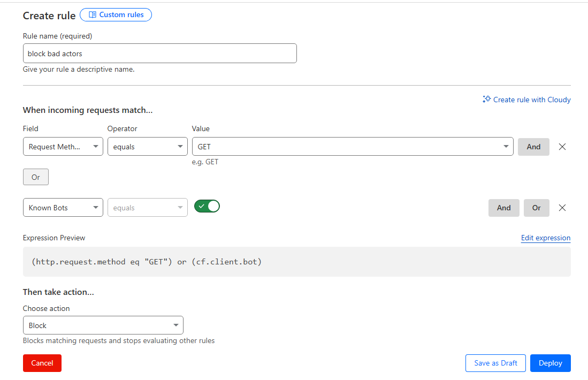Screen dimensions: 588x380
Task: Open the Edit expression link
Action: pos(546,238)
